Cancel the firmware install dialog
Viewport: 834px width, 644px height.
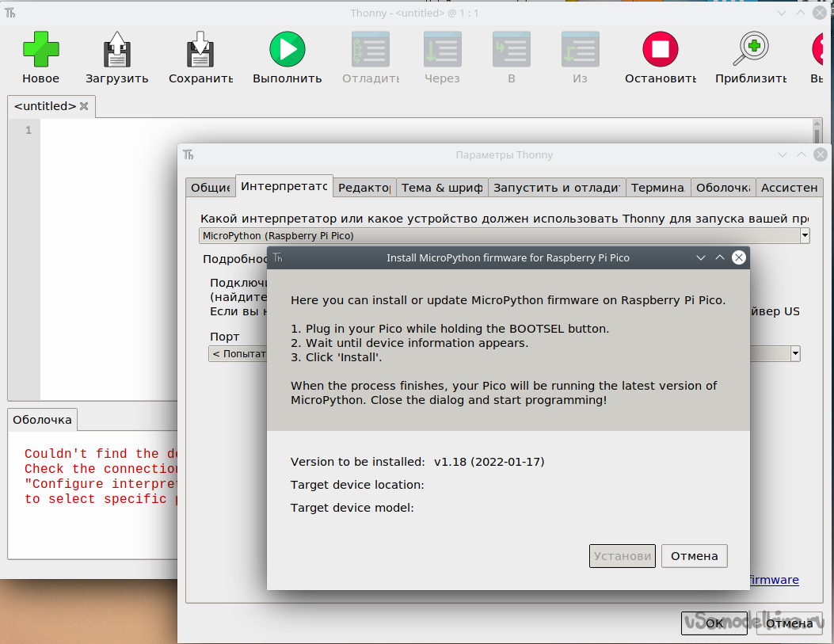coord(694,556)
